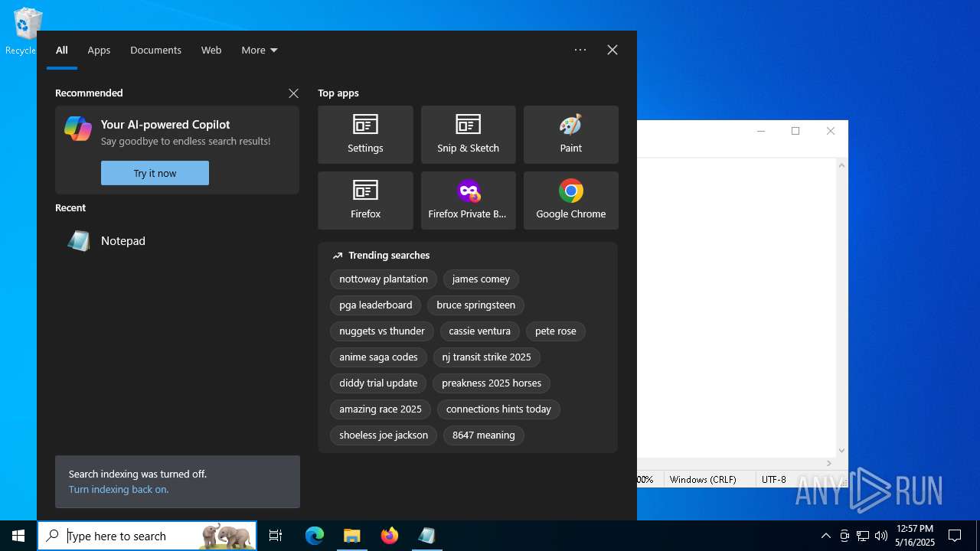Search trending preakness 2025 horses

tap(492, 383)
